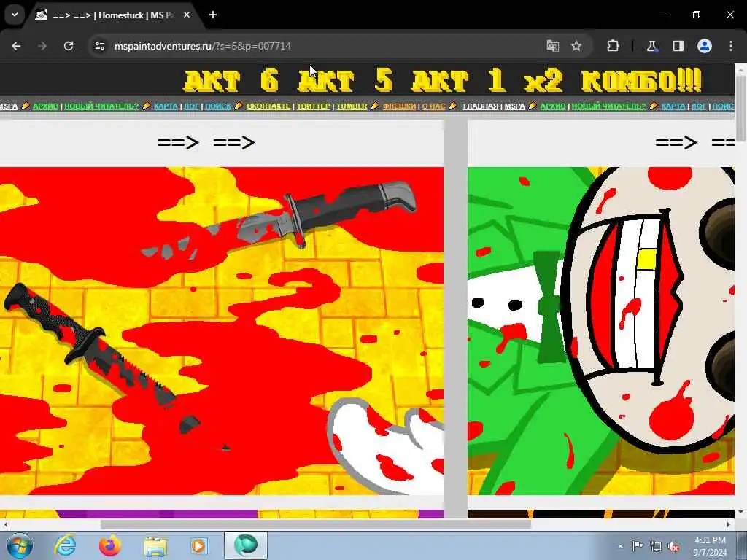Screen dimensions: 747x560
Task: Click the ==> ==> title on left page
Action: [206, 142]
